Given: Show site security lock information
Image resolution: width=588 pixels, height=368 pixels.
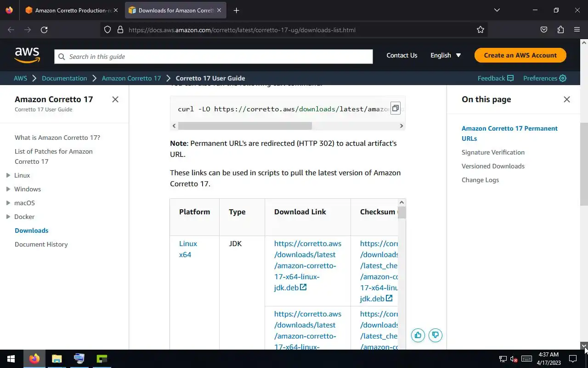Looking at the screenshot, I should click(120, 30).
